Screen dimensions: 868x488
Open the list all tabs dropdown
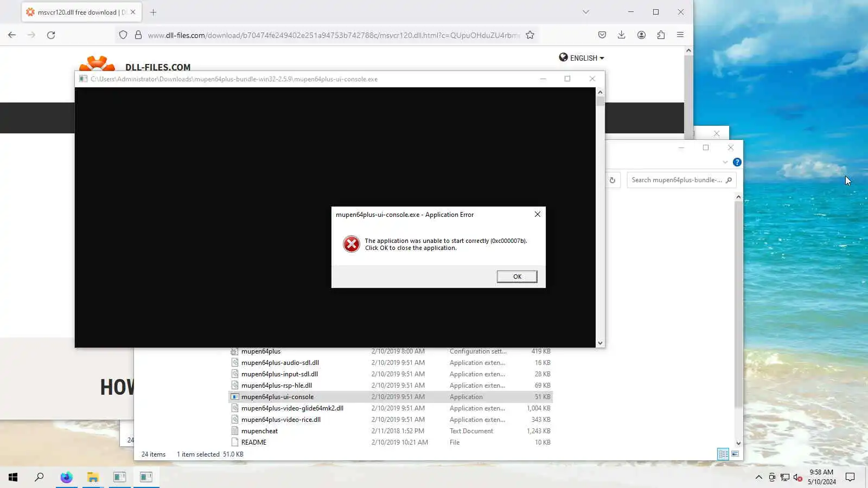(x=586, y=12)
